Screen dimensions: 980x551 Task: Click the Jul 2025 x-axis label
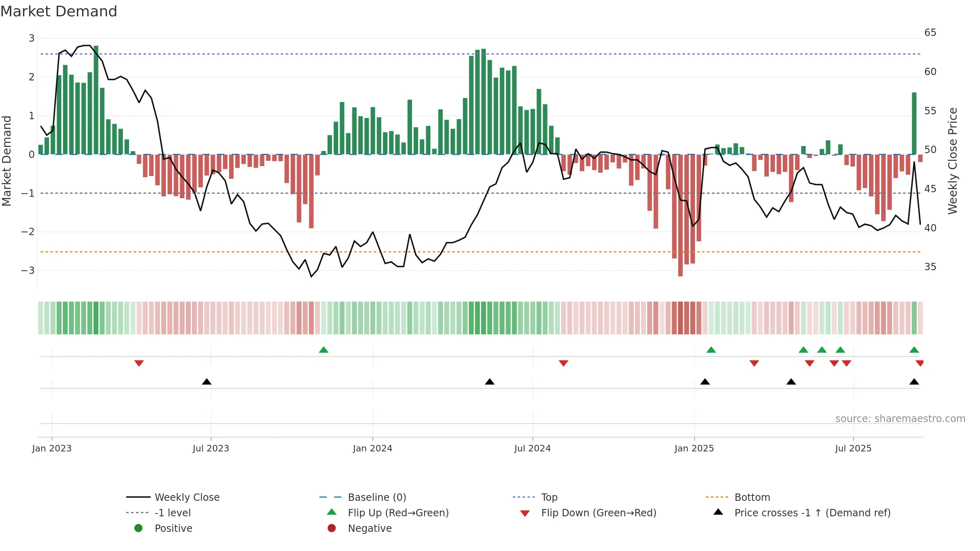coord(853,448)
